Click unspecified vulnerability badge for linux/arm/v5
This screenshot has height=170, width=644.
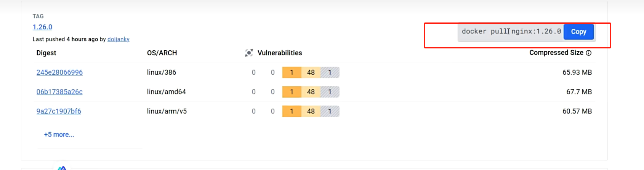click(x=330, y=111)
